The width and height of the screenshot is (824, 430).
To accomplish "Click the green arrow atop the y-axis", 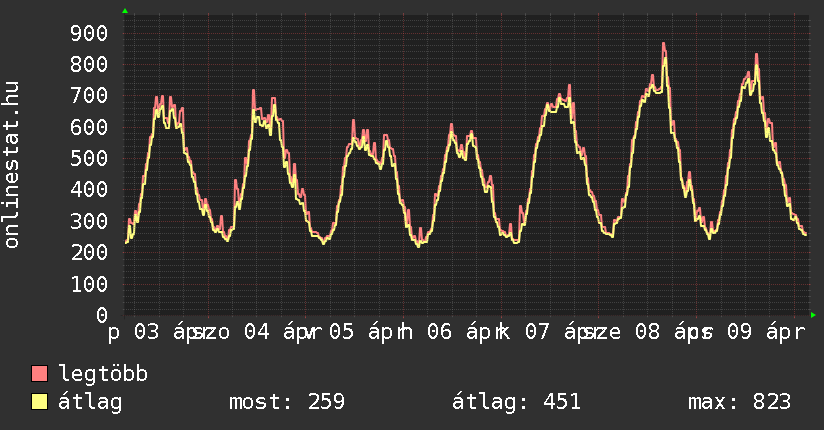I will pos(124,11).
